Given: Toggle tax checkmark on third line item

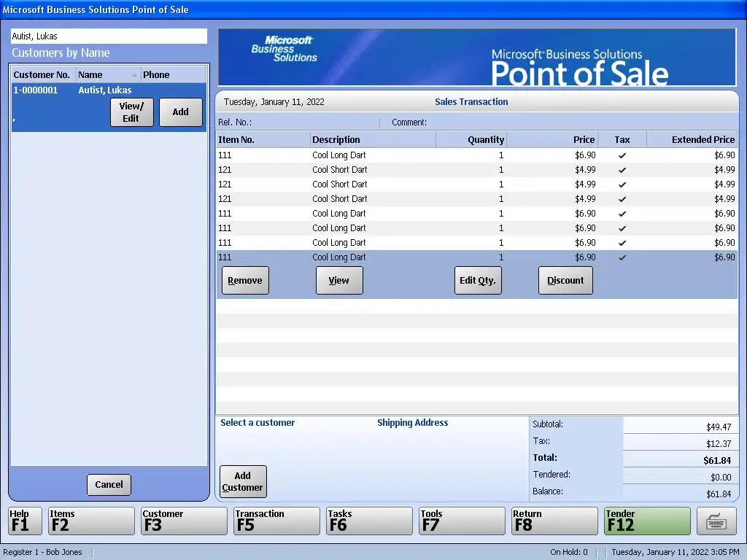Looking at the screenshot, I should (622, 184).
